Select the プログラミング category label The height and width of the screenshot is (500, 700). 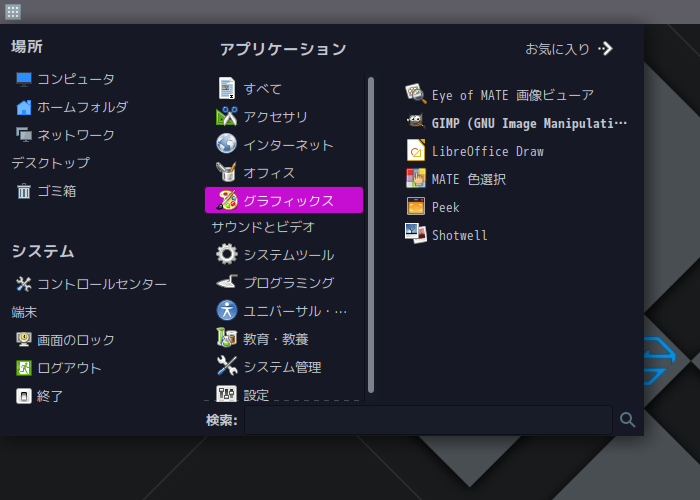point(289,283)
